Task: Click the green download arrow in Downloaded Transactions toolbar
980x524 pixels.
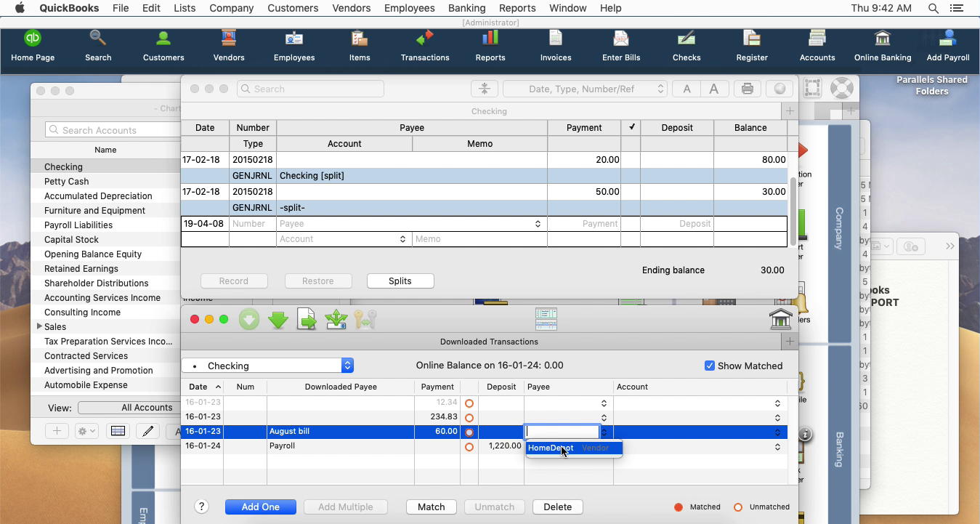Action: [278, 319]
